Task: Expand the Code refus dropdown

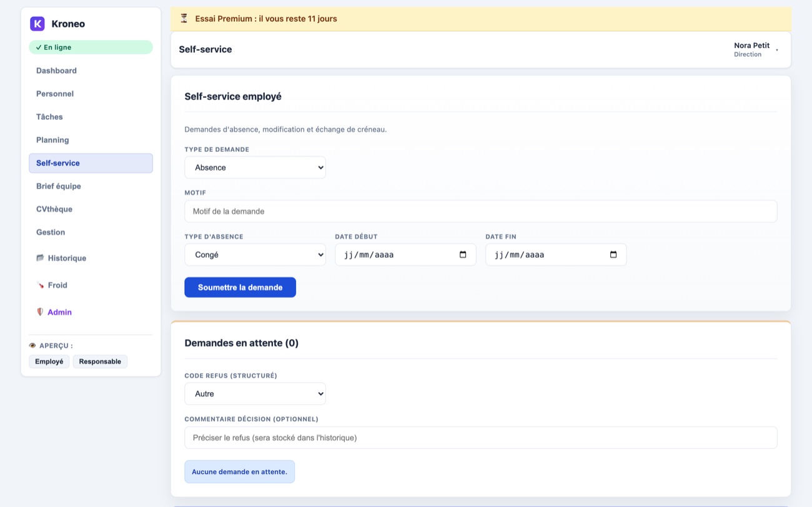Action: click(x=255, y=394)
